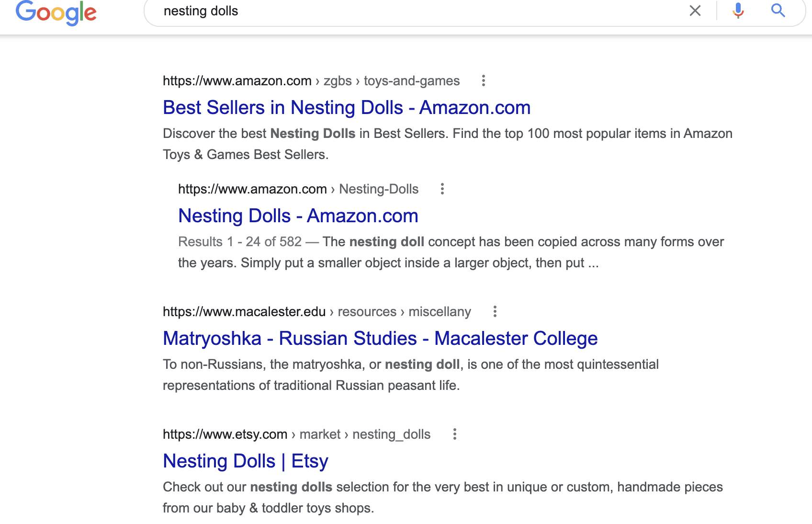Screen dimensions: 812x524
Task: Click the Google voice search microphone
Action: pos(738,11)
